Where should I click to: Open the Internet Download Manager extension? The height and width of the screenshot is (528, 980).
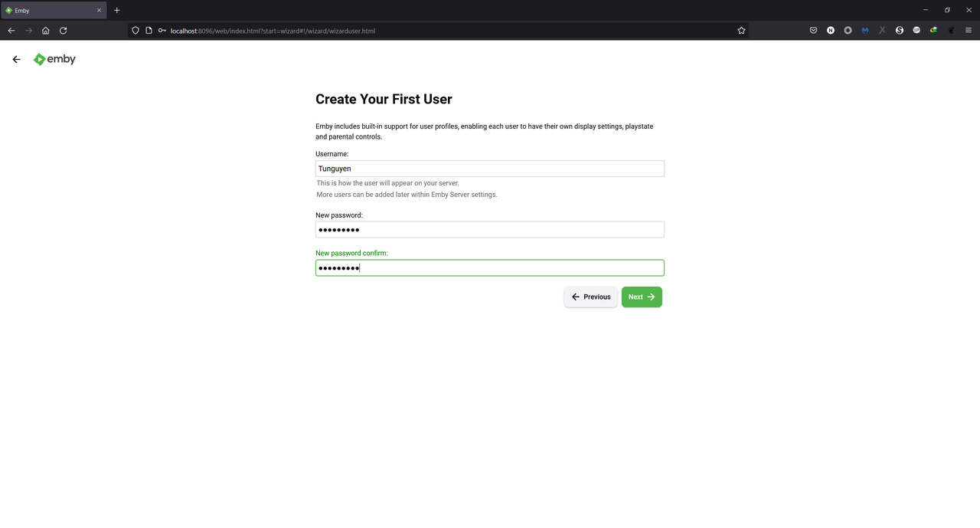point(934,31)
